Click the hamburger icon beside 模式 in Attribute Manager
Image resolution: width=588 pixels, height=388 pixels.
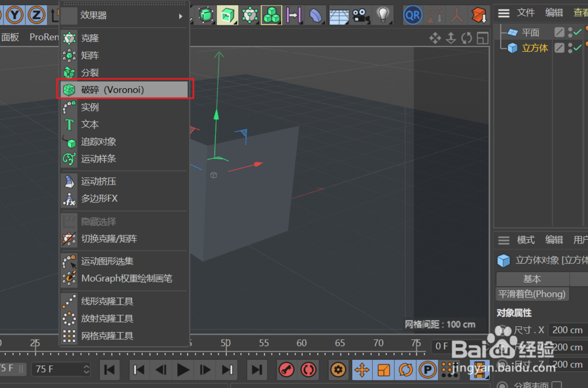coord(503,240)
